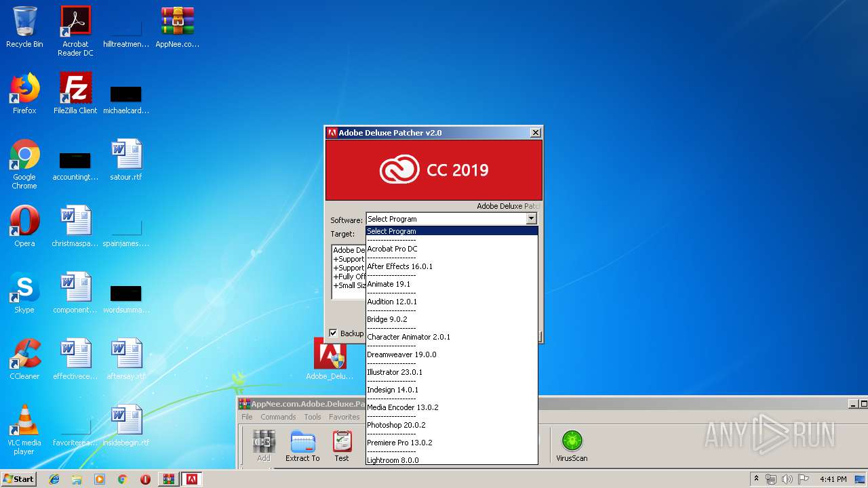Pick Illustrator 23.0.1 in dropdown

point(452,372)
